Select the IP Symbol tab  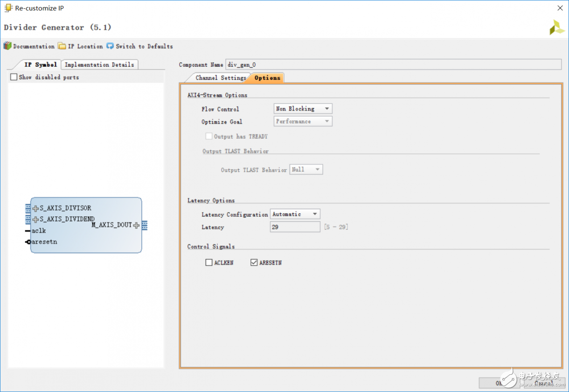(x=40, y=65)
